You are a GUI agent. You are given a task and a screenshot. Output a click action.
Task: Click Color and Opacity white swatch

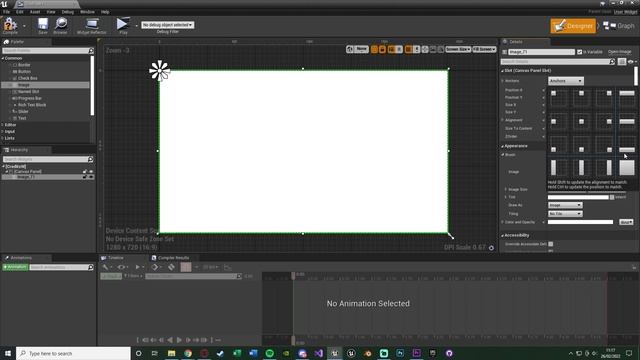(580, 222)
